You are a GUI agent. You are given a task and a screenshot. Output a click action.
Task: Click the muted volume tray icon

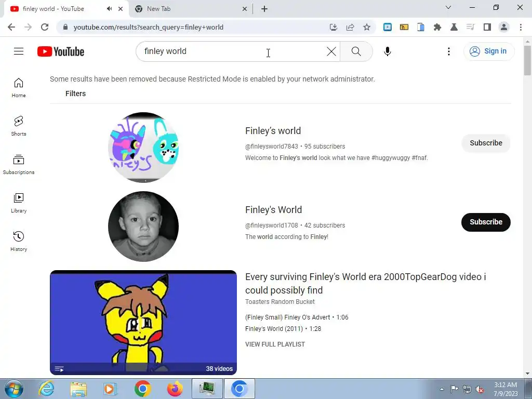tap(480, 389)
